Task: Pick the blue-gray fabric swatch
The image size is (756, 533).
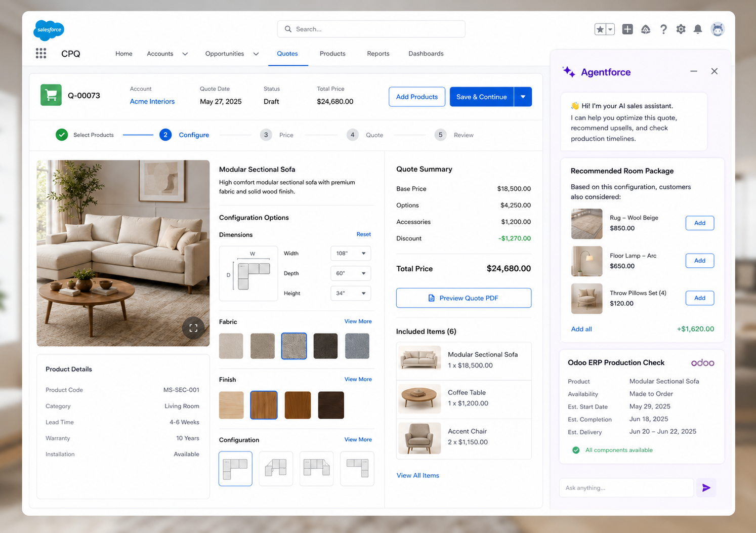Action: (x=357, y=346)
